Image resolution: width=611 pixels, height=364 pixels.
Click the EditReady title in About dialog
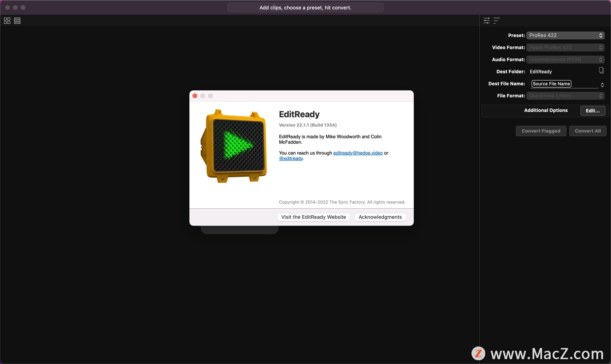click(x=299, y=114)
